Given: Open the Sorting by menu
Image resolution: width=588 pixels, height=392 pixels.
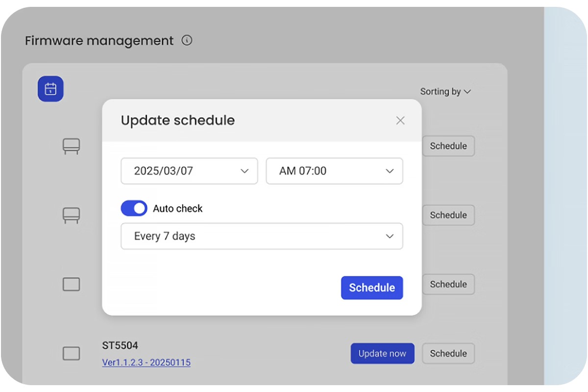Looking at the screenshot, I should click(x=445, y=92).
